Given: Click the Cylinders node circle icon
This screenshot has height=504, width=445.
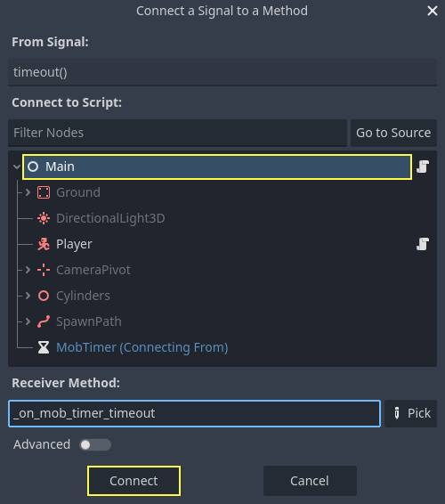Looking at the screenshot, I should [x=44, y=296].
